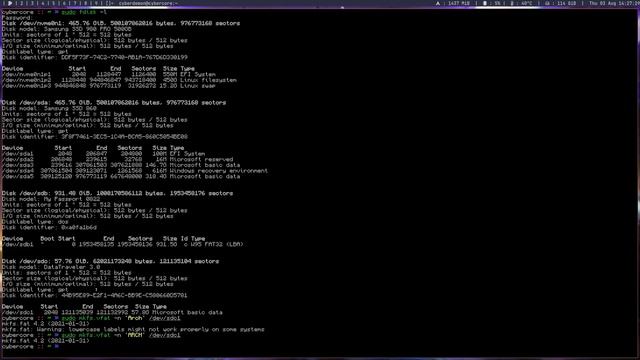
Task: Switch to workspace tag 8
Action: point(85,3)
